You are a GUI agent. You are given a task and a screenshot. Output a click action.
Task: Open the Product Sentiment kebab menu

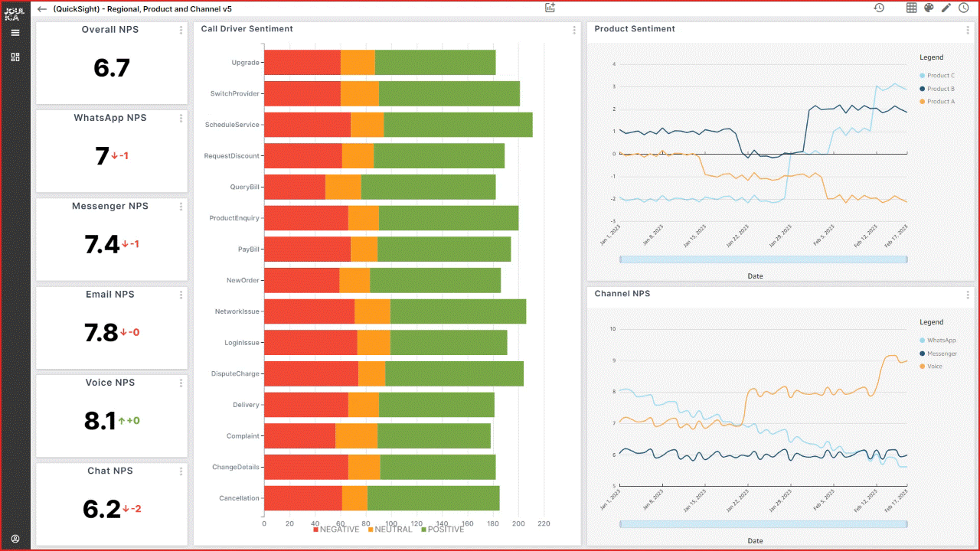pyautogui.click(x=966, y=29)
